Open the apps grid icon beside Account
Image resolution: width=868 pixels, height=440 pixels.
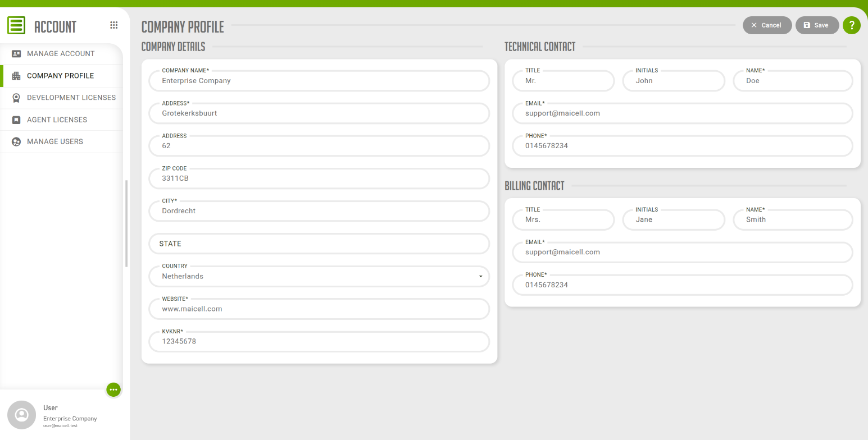pos(114,25)
